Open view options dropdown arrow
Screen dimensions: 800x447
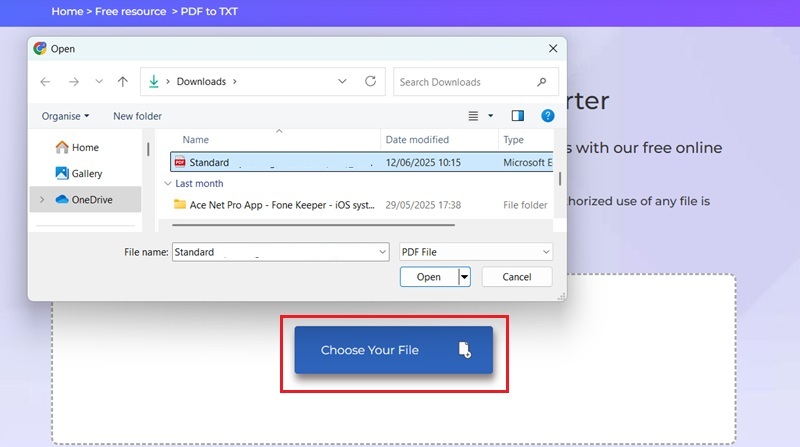click(491, 116)
